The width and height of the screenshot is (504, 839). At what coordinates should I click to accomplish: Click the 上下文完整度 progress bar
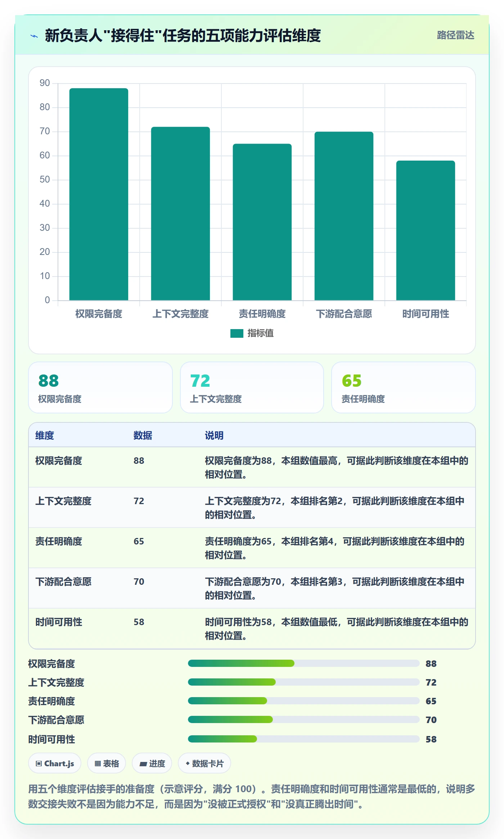coord(304,682)
